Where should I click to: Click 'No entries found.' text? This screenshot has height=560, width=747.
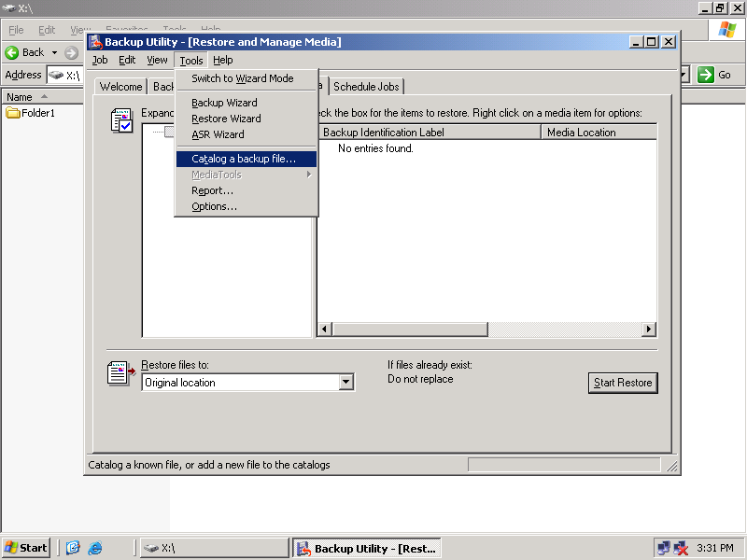point(375,148)
